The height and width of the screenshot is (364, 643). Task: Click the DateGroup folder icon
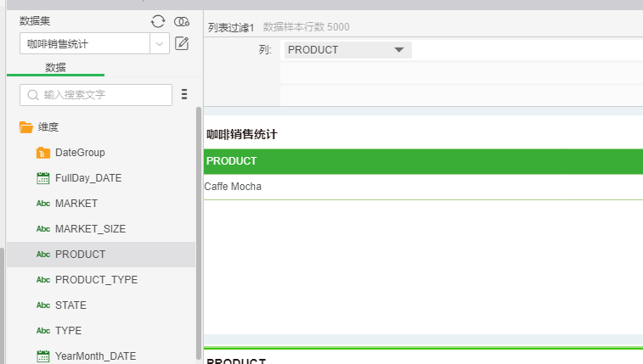tap(43, 153)
